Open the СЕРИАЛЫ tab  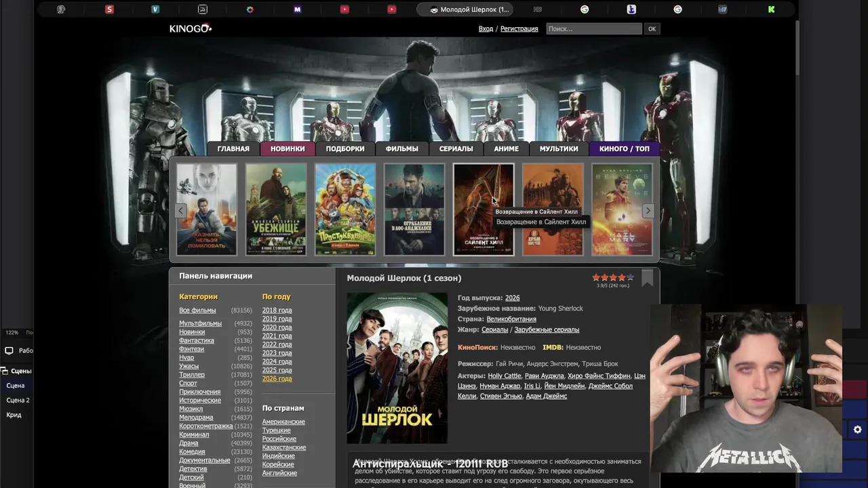[456, 148]
